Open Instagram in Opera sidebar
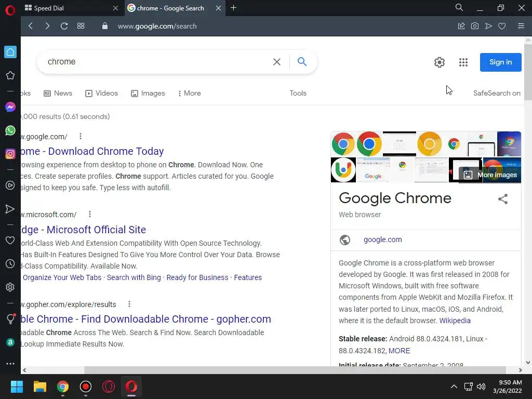Viewport: 532px width, 399px height. point(10,154)
